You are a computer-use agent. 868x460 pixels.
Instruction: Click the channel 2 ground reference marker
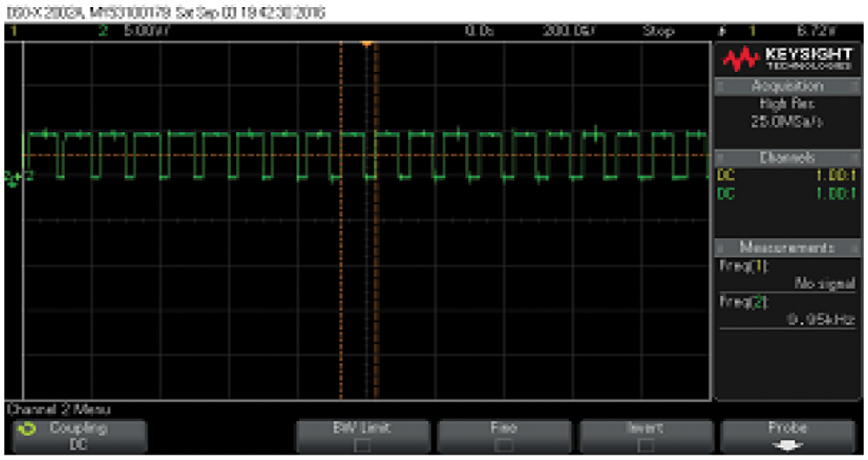13,178
